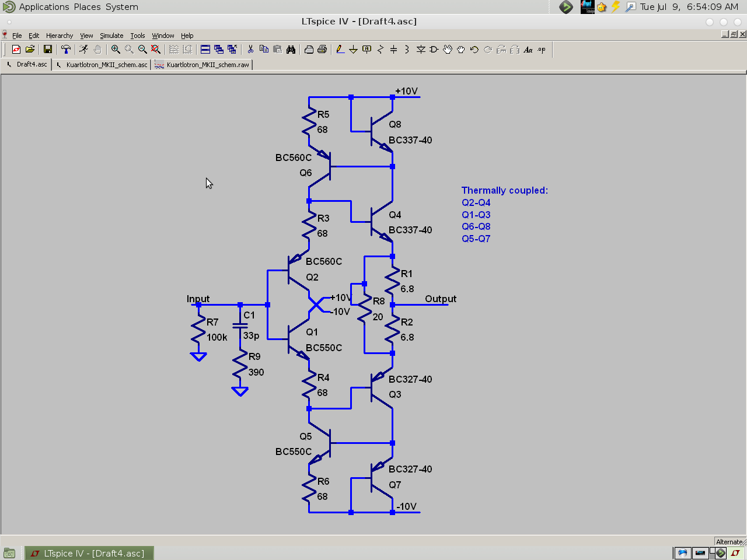This screenshot has height=560, width=747.
Task: Open the View menu
Action: pos(86,36)
